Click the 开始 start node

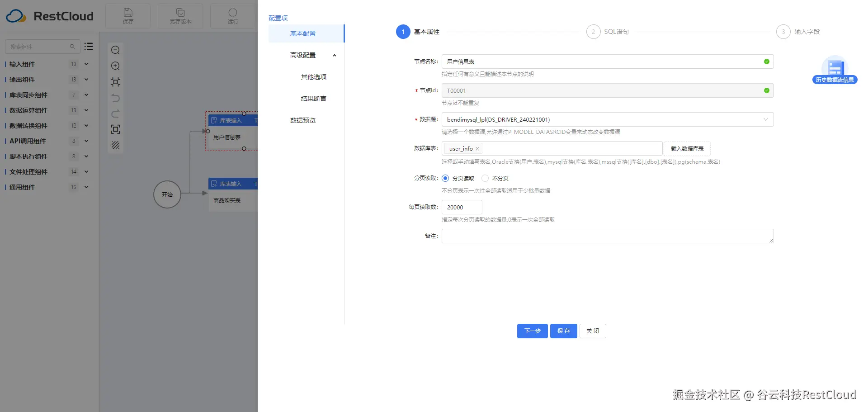click(167, 194)
